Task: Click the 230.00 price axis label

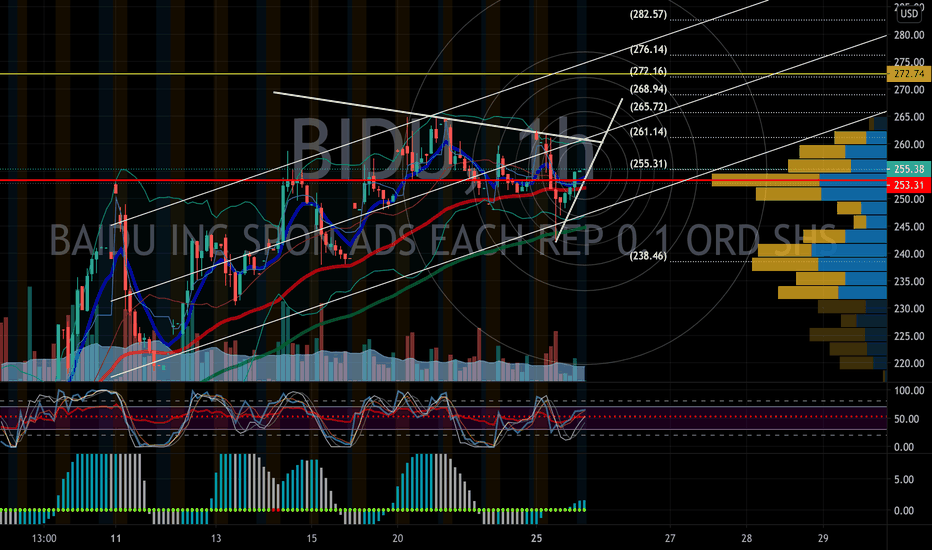Action: click(x=909, y=309)
